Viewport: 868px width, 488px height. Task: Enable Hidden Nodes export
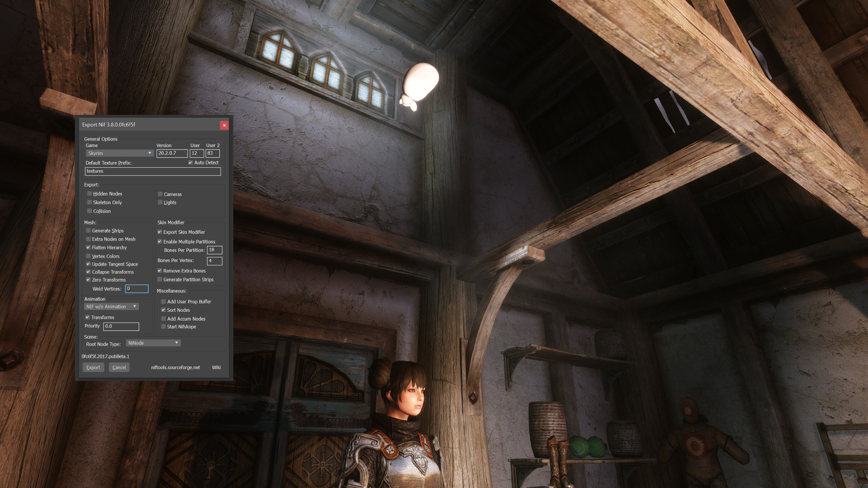[x=90, y=194]
